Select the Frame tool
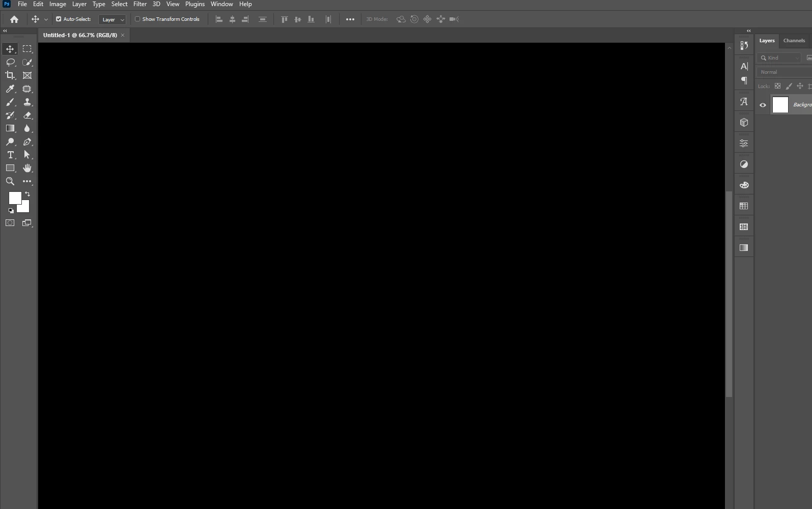Viewport: 812px width, 509px height. 27,75
